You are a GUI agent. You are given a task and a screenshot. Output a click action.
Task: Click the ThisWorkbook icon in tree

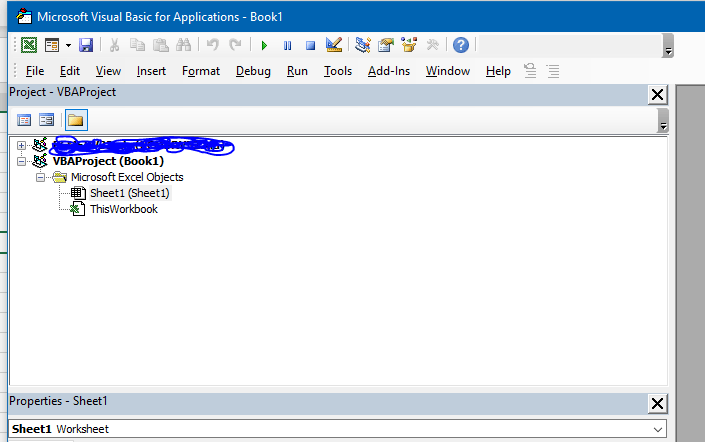click(x=77, y=209)
